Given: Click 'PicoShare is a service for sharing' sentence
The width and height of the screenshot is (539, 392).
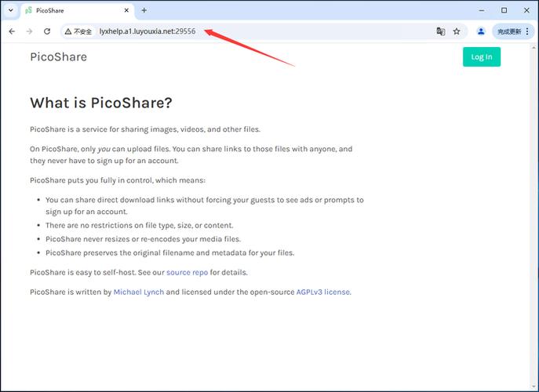Looking at the screenshot, I should (145, 129).
